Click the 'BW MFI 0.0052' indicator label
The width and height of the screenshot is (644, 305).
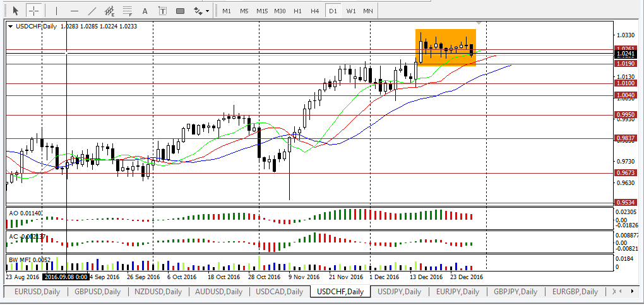tap(30, 260)
